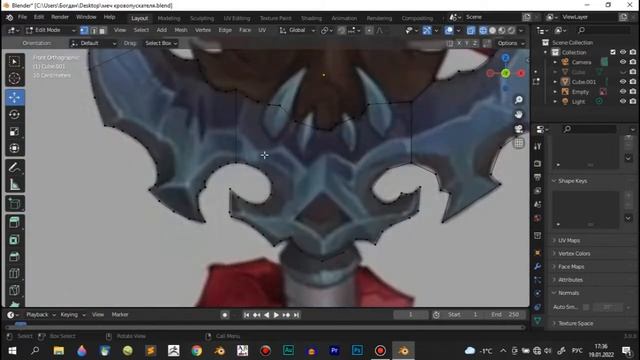
Task: Select the Annotate tool
Action: point(14,167)
